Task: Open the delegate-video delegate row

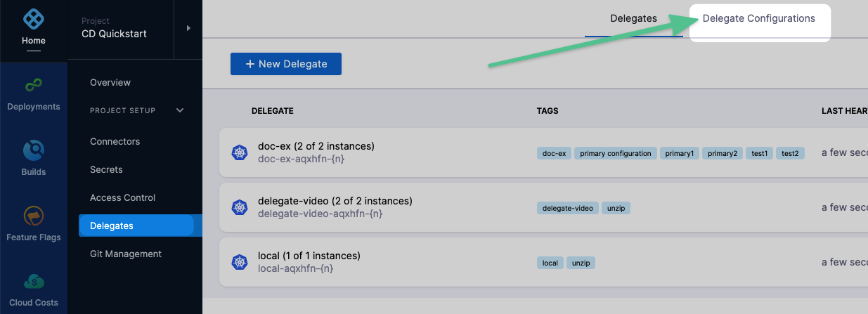Action: pyautogui.click(x=543, y=207)
